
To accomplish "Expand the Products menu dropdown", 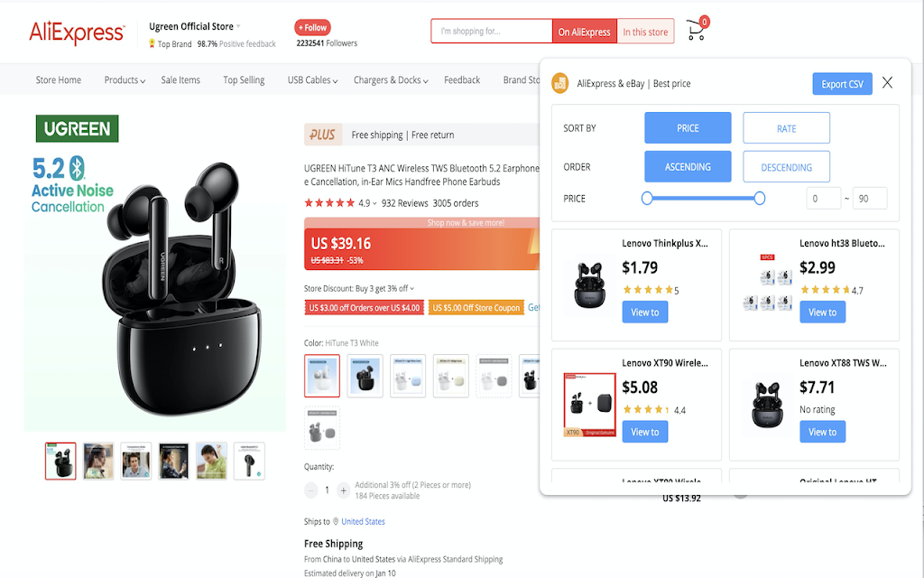I will 125,80.
